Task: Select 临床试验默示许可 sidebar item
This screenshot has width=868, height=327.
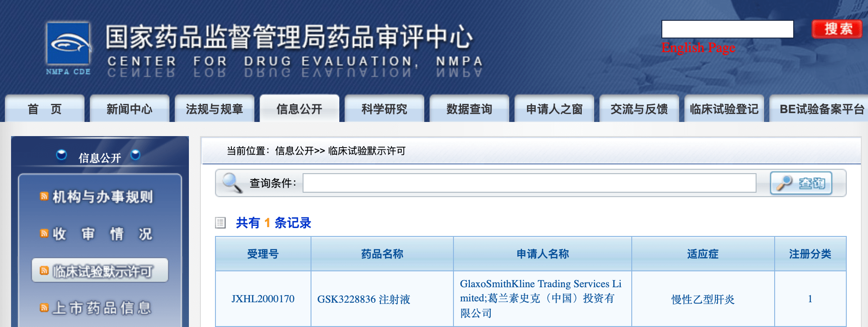Action: click(x=100, y=270)
